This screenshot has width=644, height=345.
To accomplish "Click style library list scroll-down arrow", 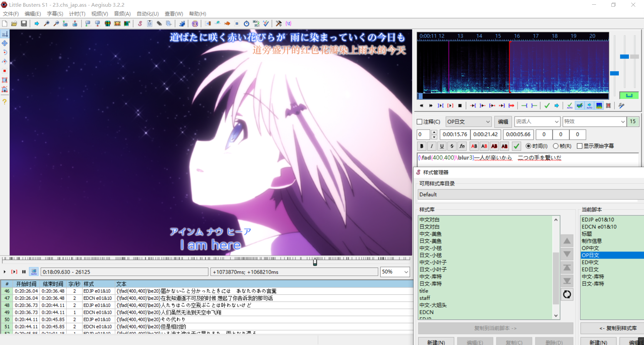I will pyautogui.click(x=556, y=316).
